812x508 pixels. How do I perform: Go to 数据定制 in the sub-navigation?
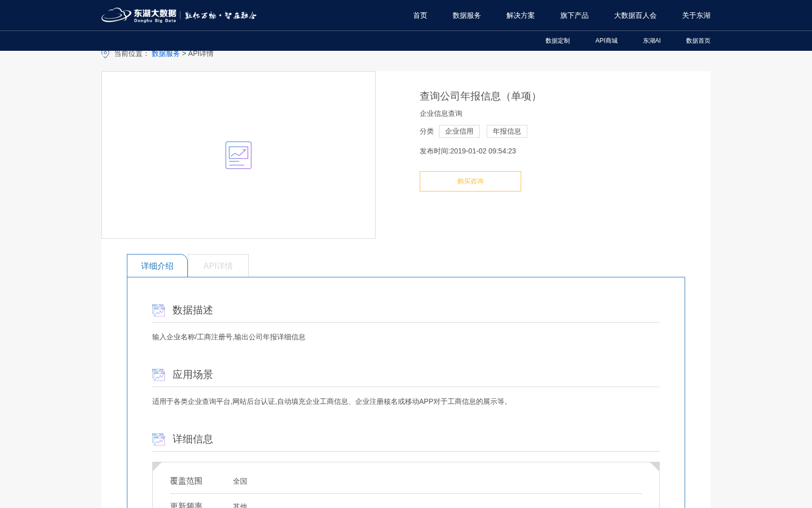tap(558, 41)
